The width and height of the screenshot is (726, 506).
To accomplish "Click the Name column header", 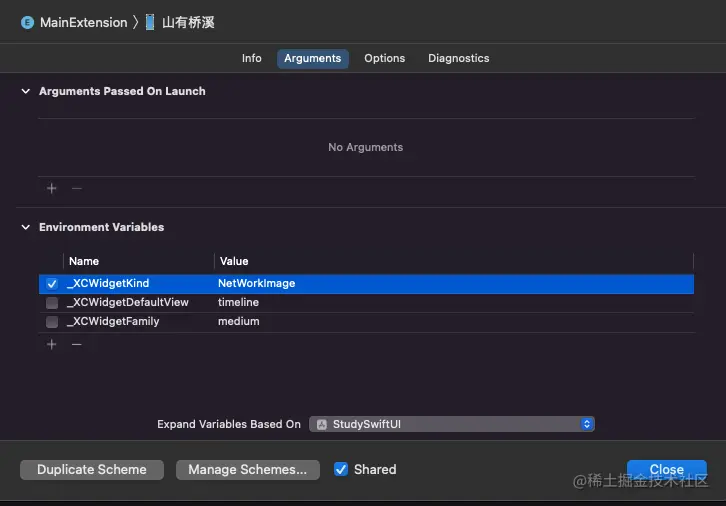I will pyautogui.click(x=84, y=261).
